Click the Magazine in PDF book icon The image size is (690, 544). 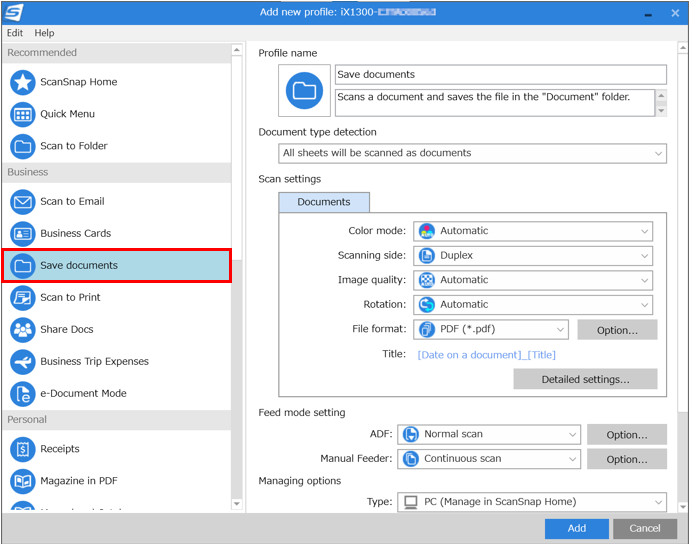22,482
